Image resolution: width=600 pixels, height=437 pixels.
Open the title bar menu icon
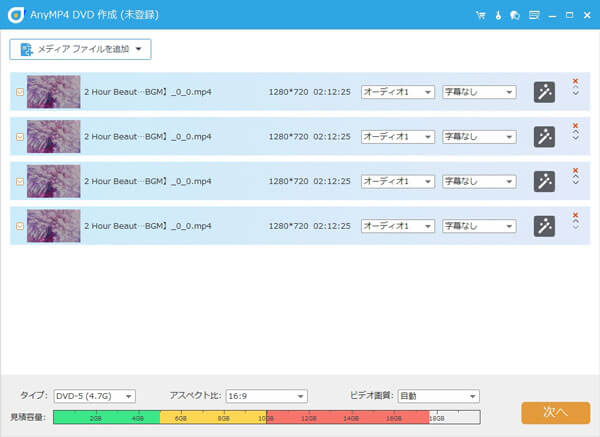tap(534, 15)
